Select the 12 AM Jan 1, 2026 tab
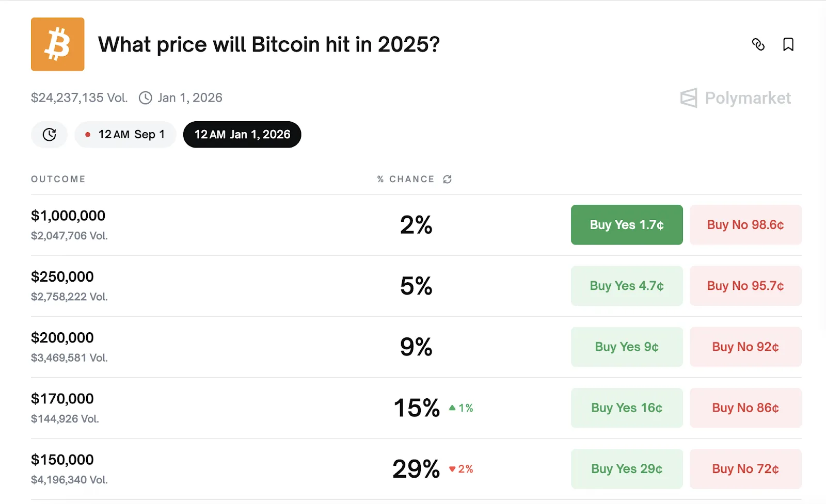This screenshot has height=504, width=826. [242, 135]
